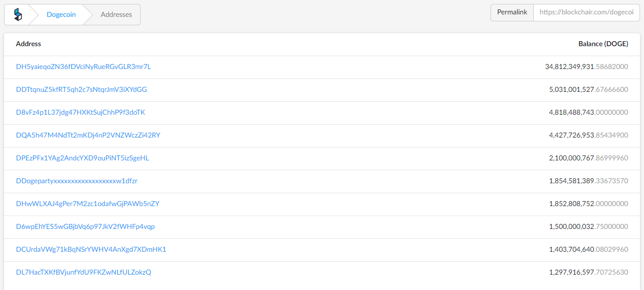
Task: Open address DCUrdaVWg71kBqNSrYWHV4AnXgd7XDmHK1
Action: click(91, 249)
